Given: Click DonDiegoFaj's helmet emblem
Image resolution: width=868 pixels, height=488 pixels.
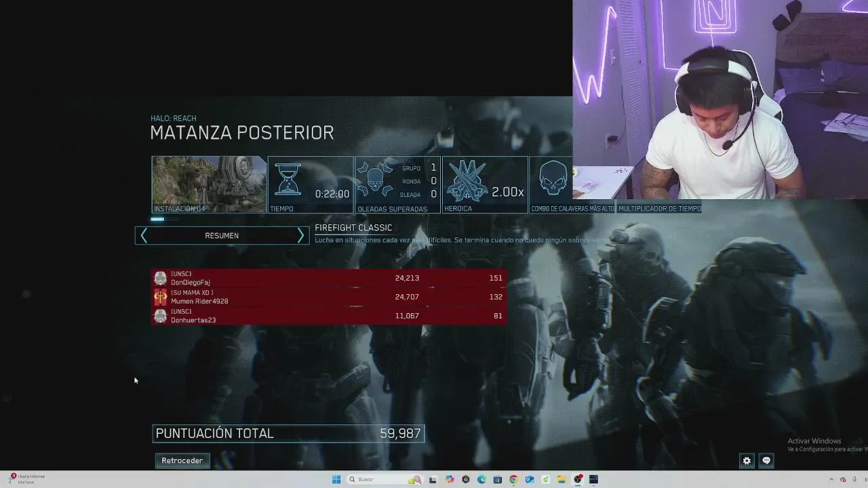Looking at the screenshot, I should (161, 279).
